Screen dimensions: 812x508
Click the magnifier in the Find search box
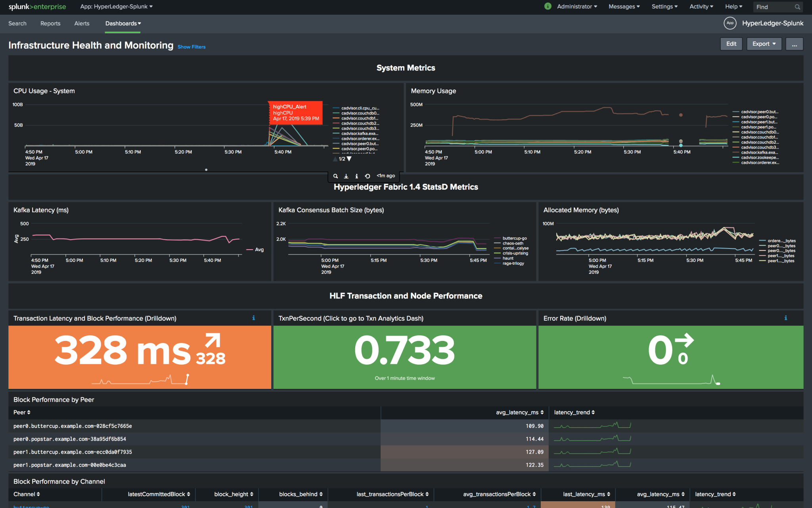point(797,7)
